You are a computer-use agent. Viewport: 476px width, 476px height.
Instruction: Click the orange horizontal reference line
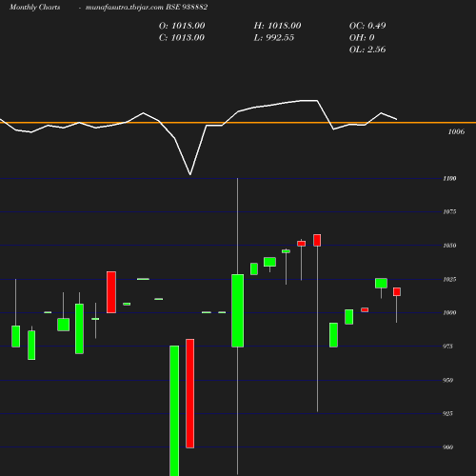[x=238, y=123]
